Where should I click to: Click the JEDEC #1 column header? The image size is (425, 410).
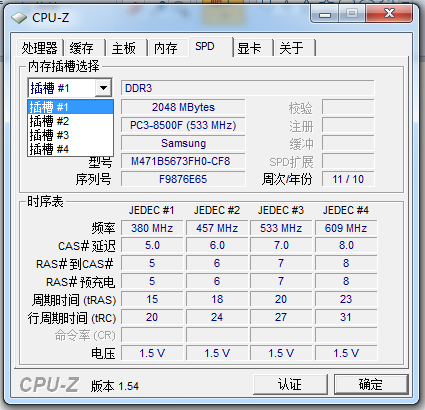[152, 210]
